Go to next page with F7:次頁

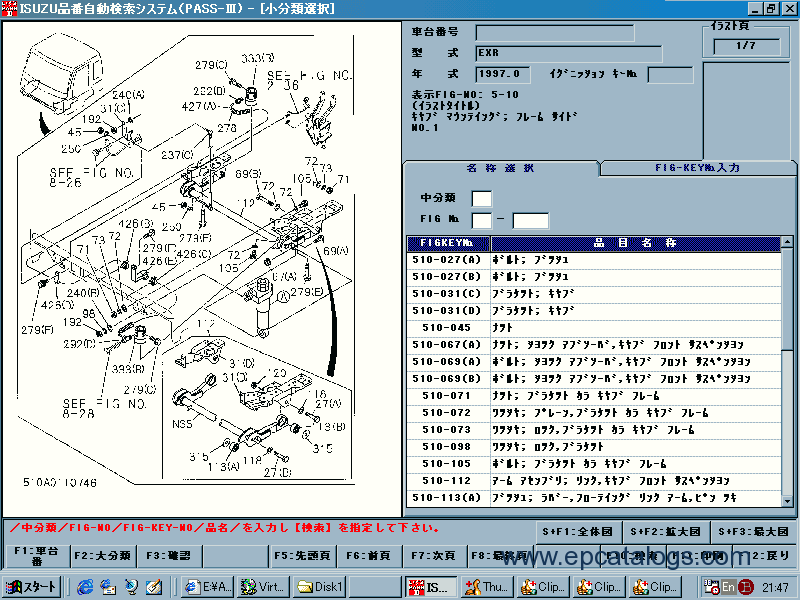[434, 556]
